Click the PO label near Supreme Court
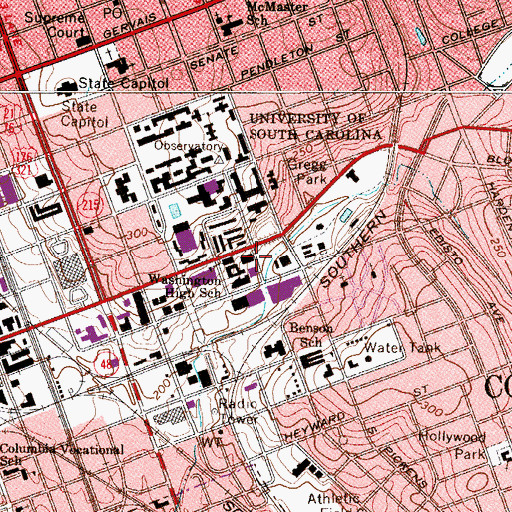The width and height of the screenshot is (512, 512). tap(112, 13)
